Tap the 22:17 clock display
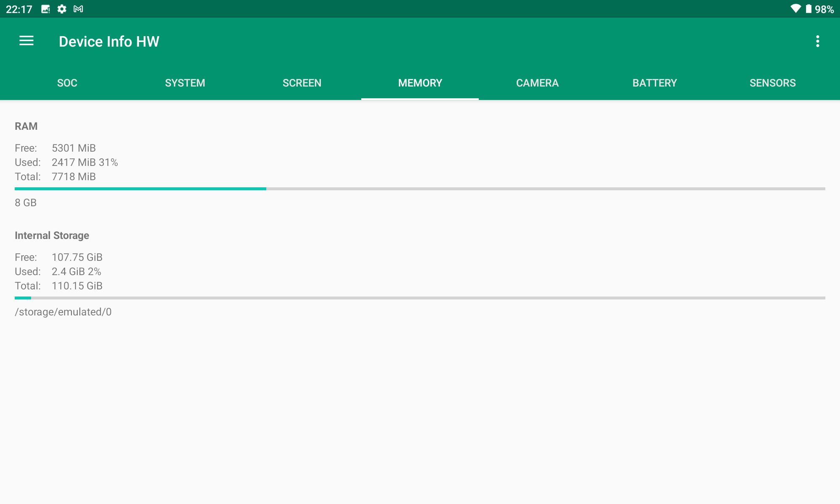 [x=19, y=9]
